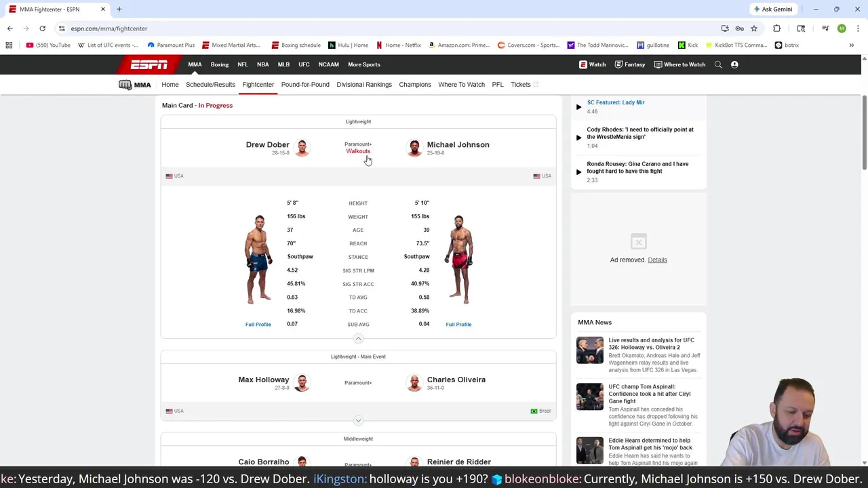Open the UFC menu item
This screenshot has width=868, height=488.
point(304,64)
